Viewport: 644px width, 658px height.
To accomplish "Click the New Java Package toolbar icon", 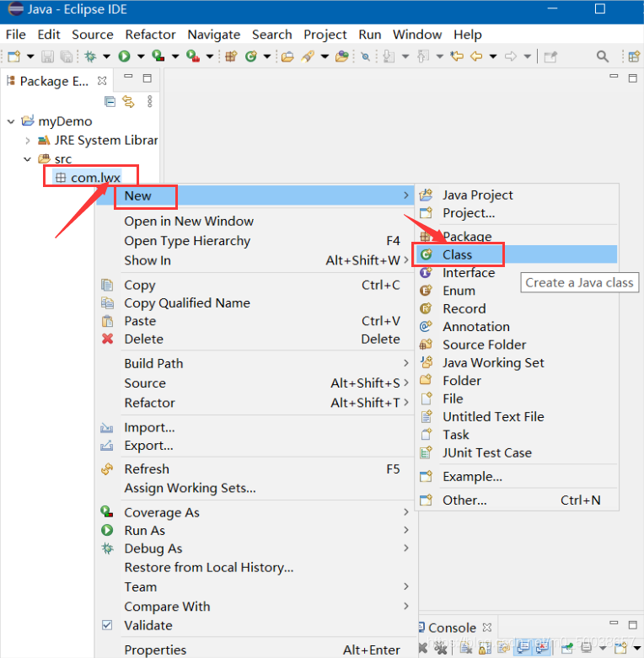I will click(x=231, y=56).
